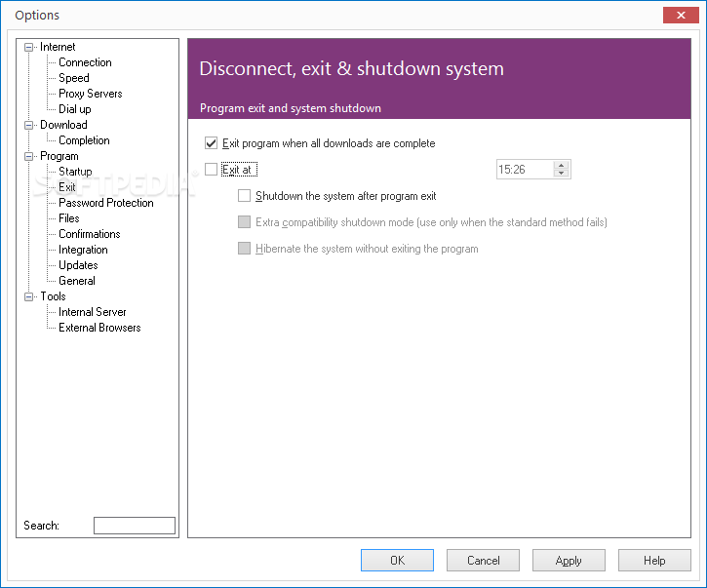
Task: Select the Completion item under Download
Action: (84, 140)
